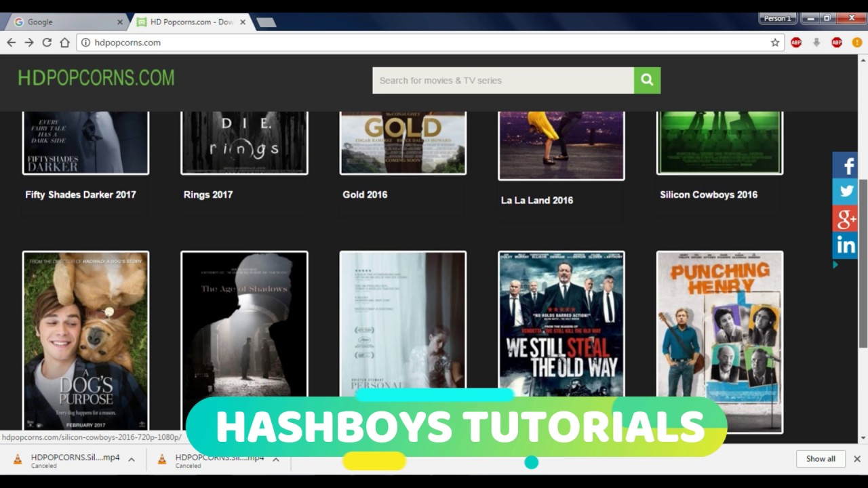Open the orange Chrome menu alert icon
The width and height of the screenshot is (868, 488).
pyautogui.click(x=857, y=42)
